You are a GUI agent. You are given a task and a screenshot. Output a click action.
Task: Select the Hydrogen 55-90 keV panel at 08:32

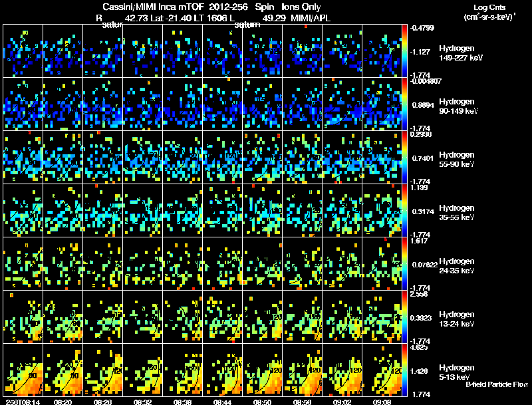(142, 158)
